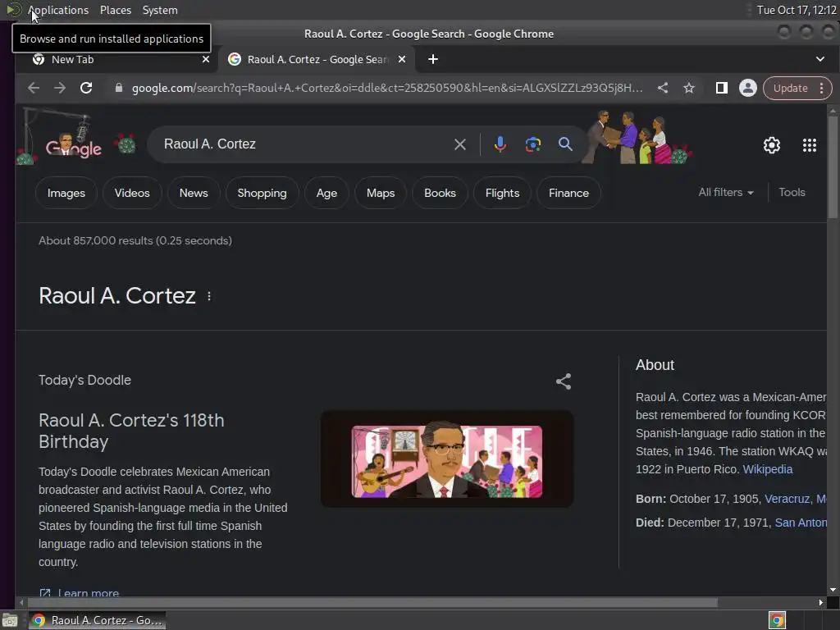The height and width of the screenshot is (630, 840).
Task: Open the Learn more link
Action: coord(80,592)
